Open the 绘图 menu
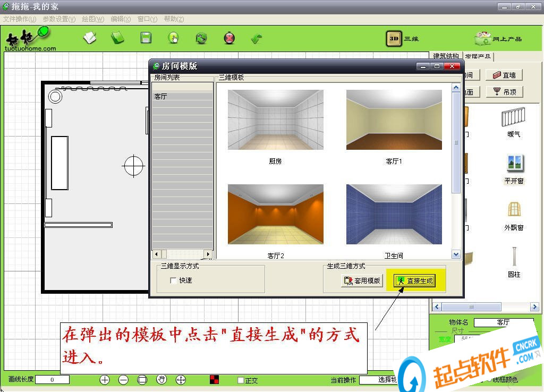 tap(93, 19)
